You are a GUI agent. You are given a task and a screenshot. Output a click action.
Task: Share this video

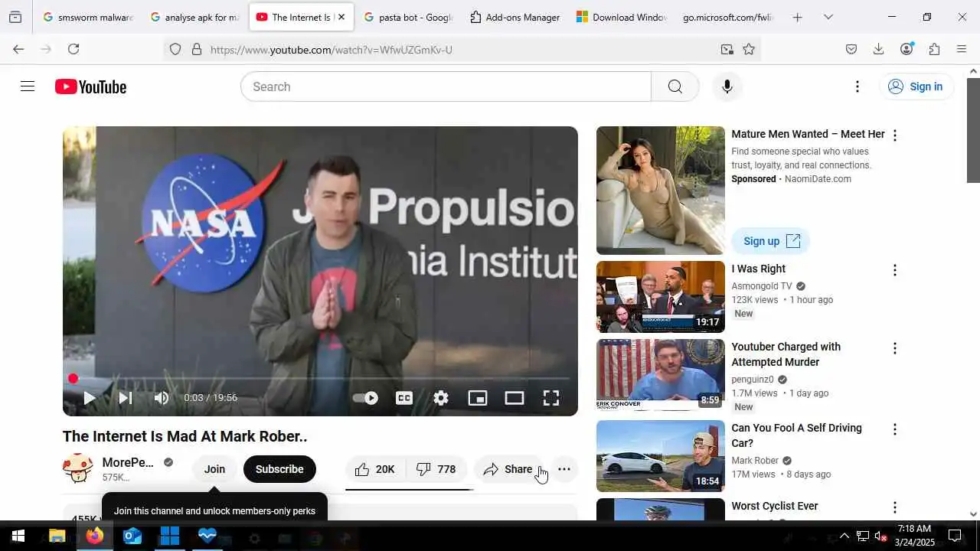pyautogui.click(x=508, y=469)
